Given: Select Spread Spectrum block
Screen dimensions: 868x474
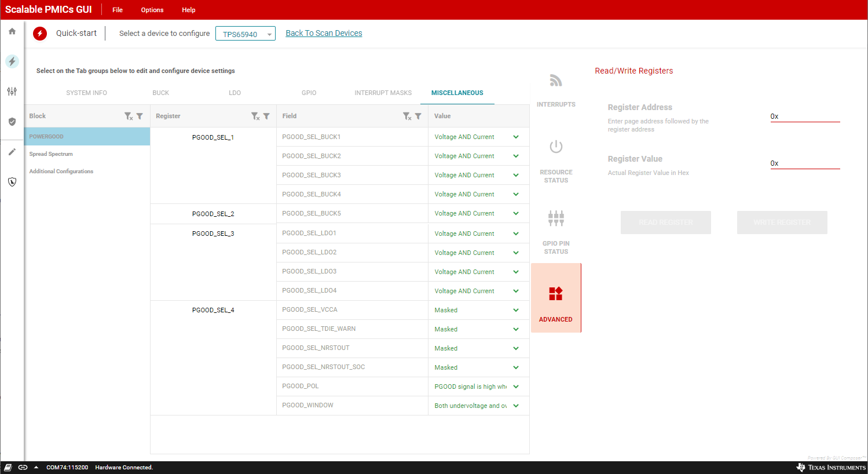Looking at the screenshot, I should pyautogui.click(x=51, y=154).
